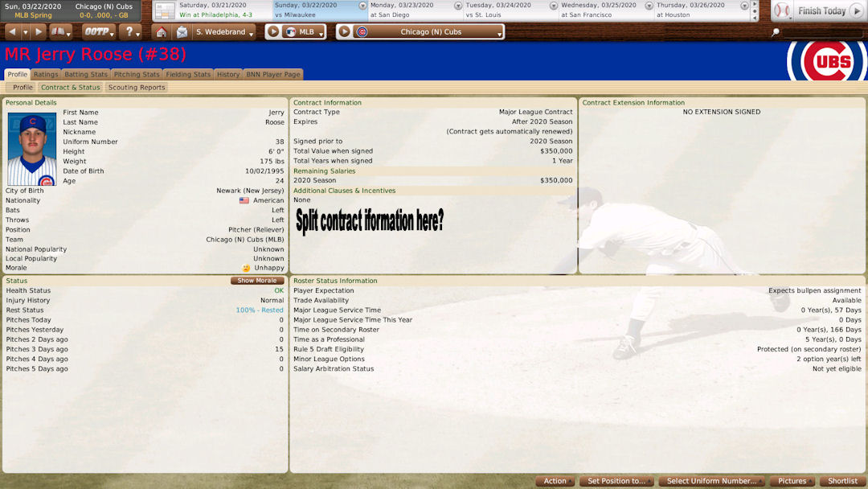Click Jerry Roose's player portrait

pos(32,149)
